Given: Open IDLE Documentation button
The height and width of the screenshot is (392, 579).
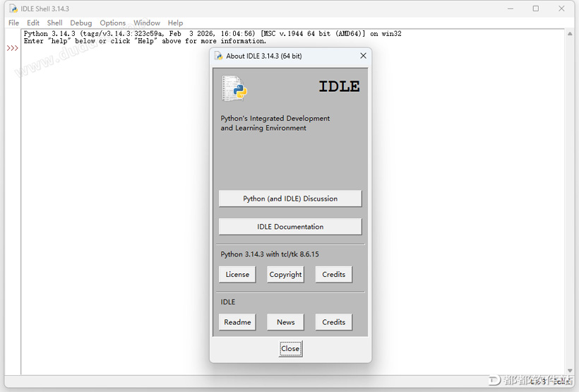Looking at the screenshot, I should point(290,227).
